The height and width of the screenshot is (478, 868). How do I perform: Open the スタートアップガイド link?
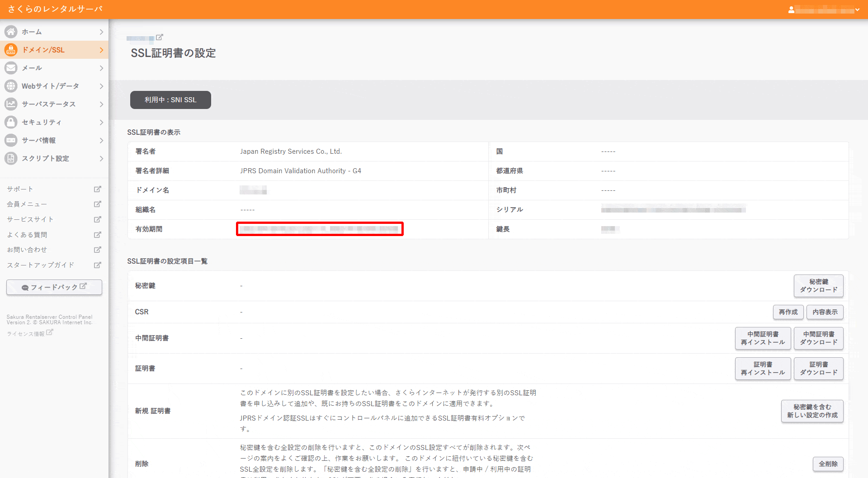pos(40,265)
